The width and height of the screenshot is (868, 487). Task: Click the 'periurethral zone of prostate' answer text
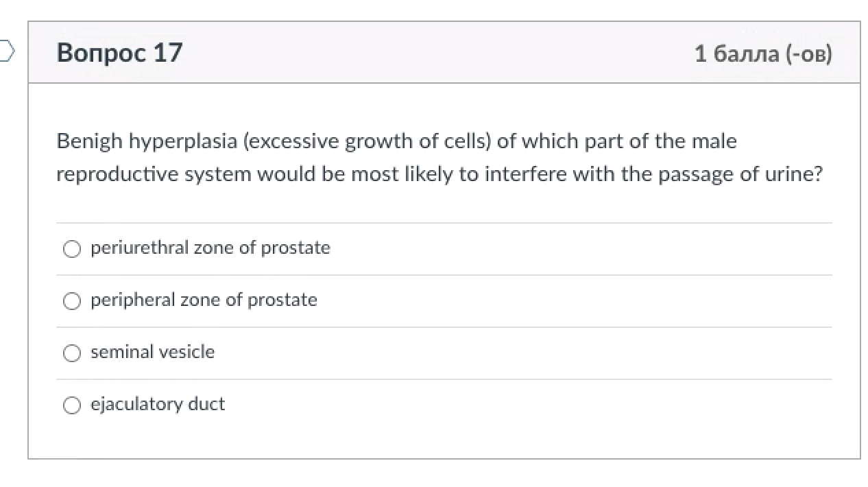tap(210, 248)
